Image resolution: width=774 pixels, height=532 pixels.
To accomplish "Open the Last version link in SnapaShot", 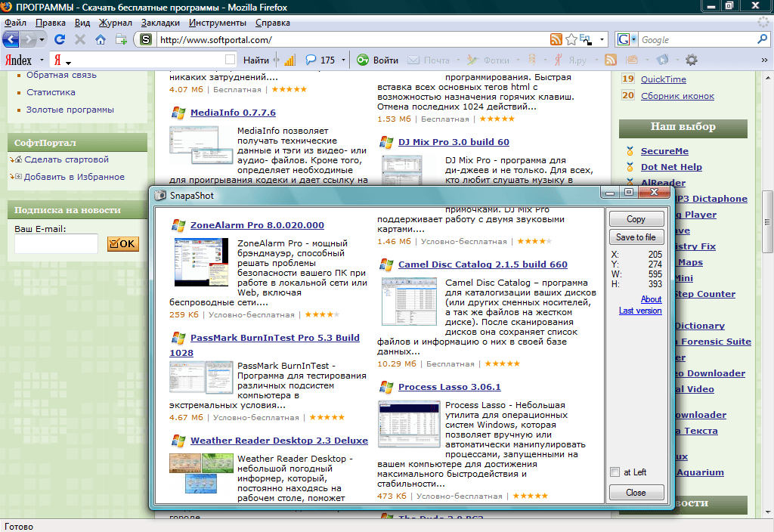I will tap(640, 311).
